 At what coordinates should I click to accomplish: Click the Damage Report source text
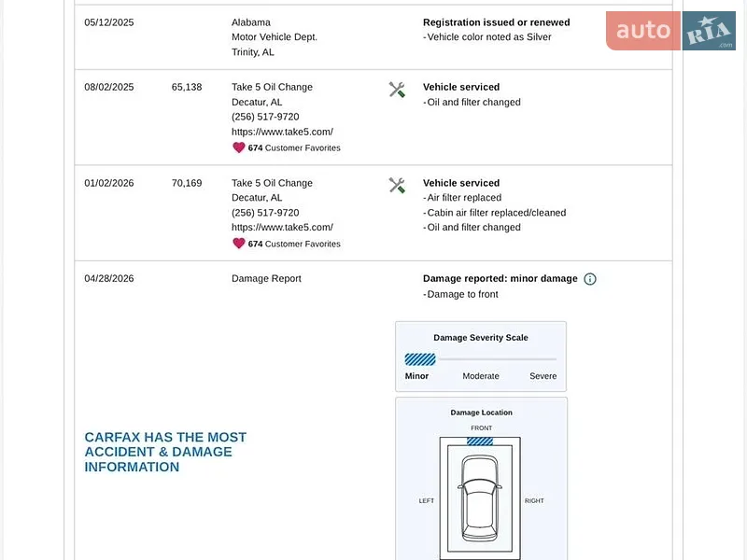[266, 278]
